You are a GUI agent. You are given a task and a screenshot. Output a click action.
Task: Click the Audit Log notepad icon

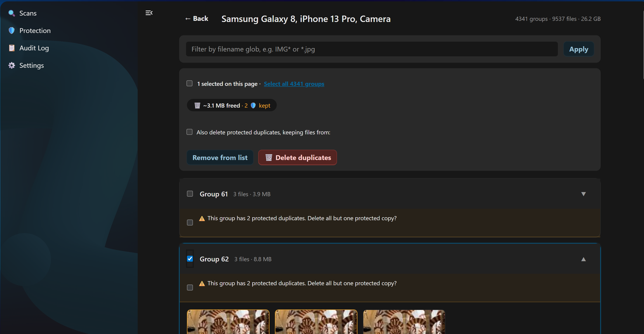11,48
